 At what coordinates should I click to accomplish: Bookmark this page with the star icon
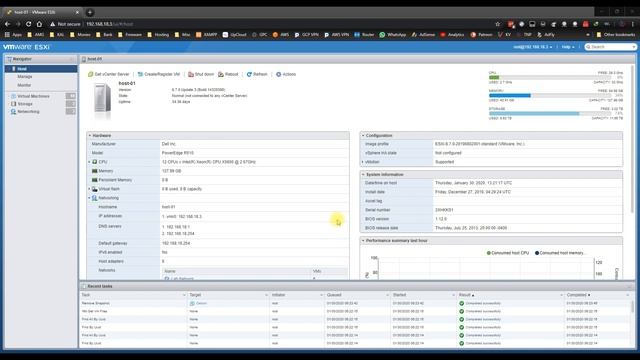coord(498,24)
